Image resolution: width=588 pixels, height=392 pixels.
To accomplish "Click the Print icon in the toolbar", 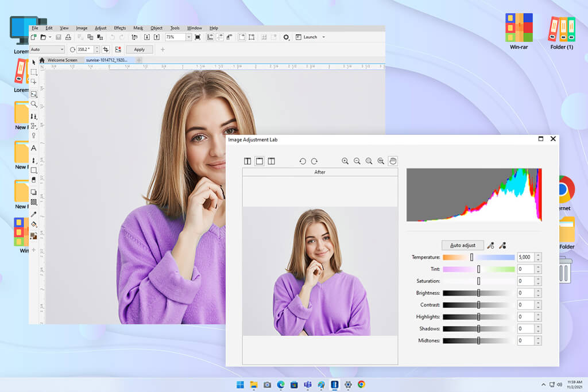I will coord(68,37).
